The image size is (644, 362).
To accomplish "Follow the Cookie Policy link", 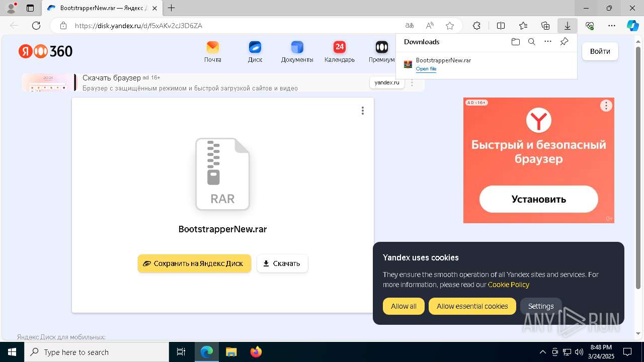I will (x=509, y=285).
